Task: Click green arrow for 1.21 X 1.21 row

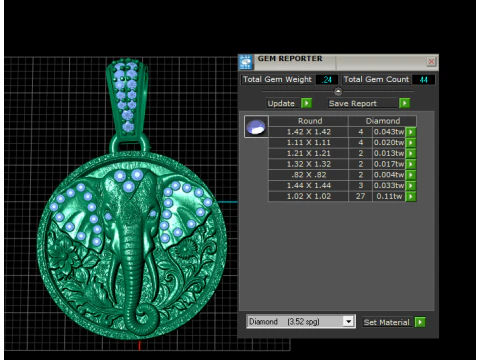Action: pos(411,153)
